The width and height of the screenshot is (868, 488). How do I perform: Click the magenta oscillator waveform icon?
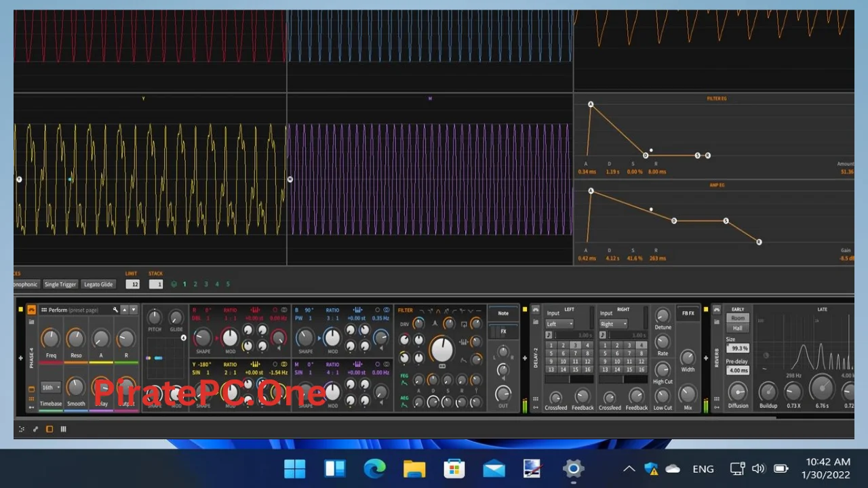(x=357, y=364)
